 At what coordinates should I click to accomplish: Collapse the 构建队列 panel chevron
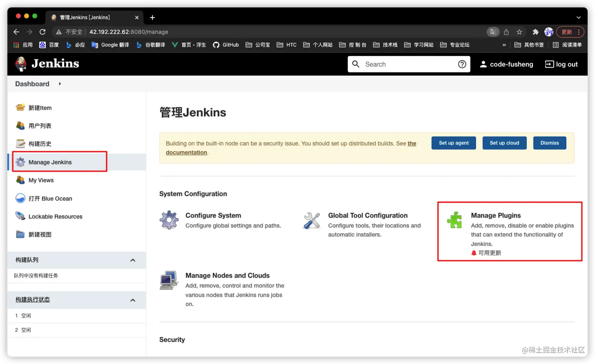pos(133,260)
